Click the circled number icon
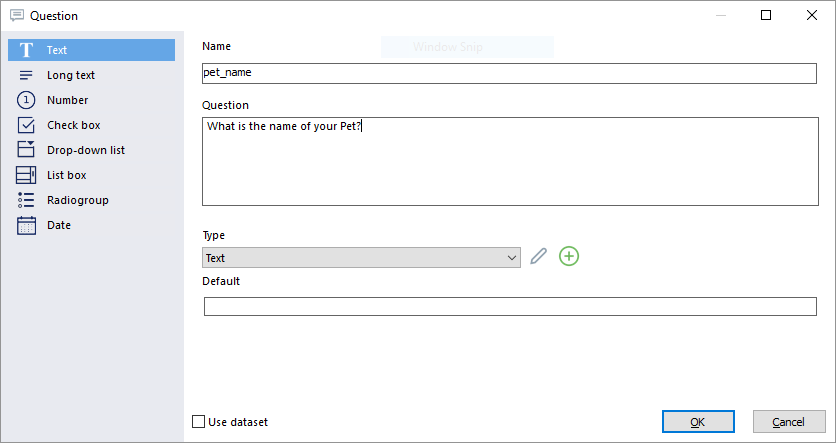Image resolution: width=836 pixels, height=443 pixels. point(26,100)
